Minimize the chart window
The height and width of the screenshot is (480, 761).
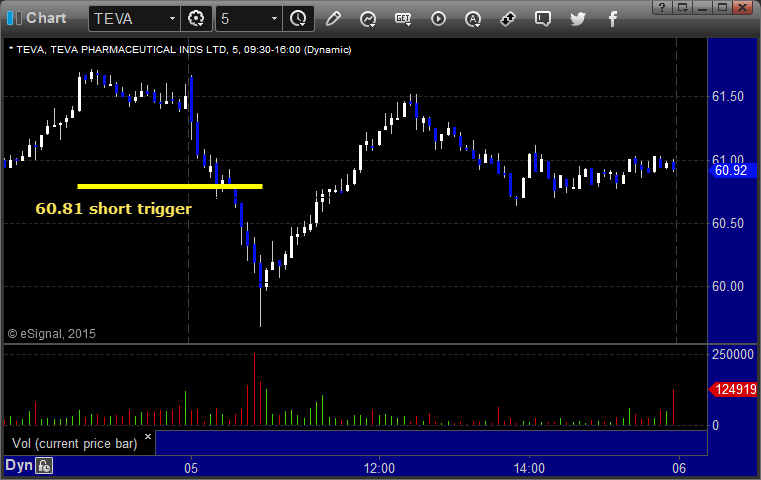[x=702, y=7]
